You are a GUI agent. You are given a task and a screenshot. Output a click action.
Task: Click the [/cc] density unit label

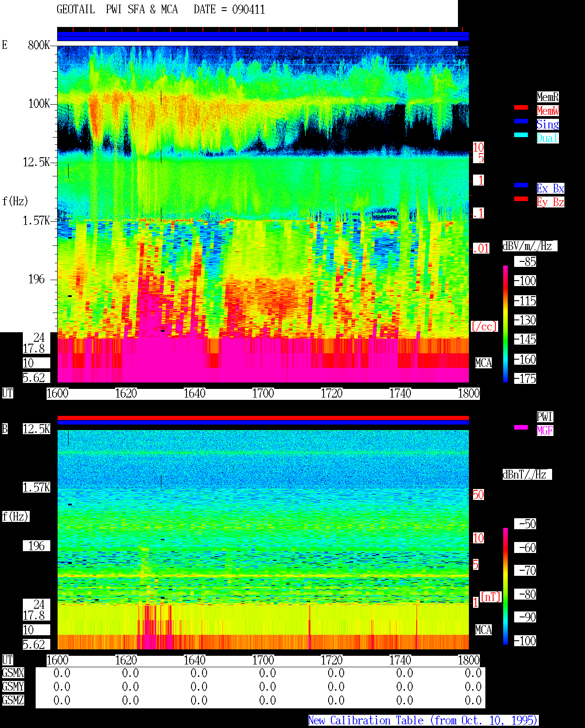(484, 326)
